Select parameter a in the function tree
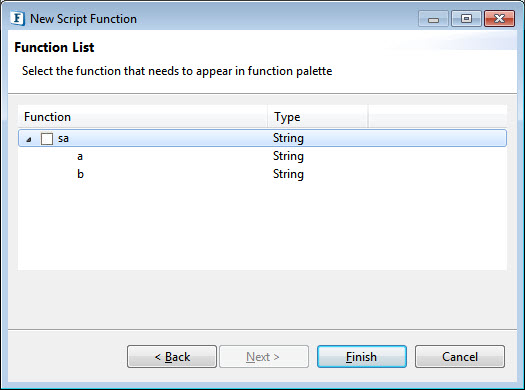This screenshot has width=525, height=390. pos(80,156)
